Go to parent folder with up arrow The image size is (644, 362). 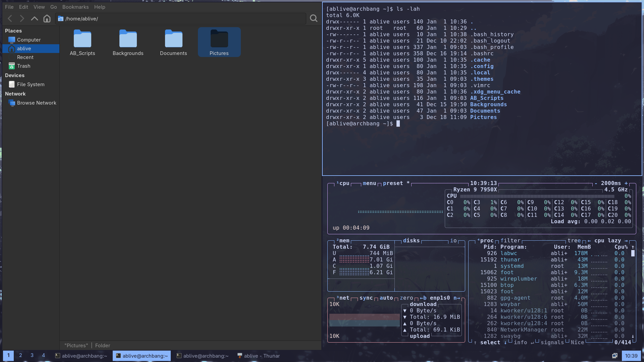pyautogui.click(x=34, y=19)
